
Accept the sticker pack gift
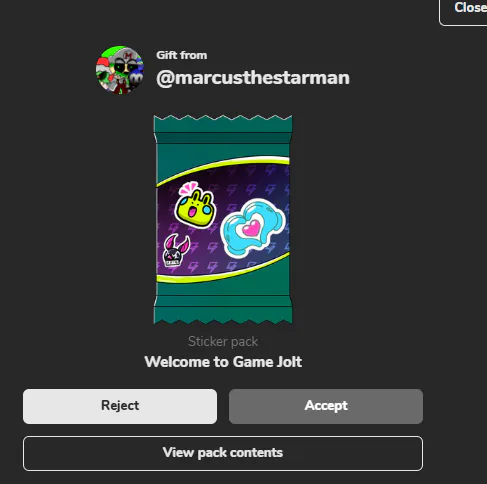[326, 406]
